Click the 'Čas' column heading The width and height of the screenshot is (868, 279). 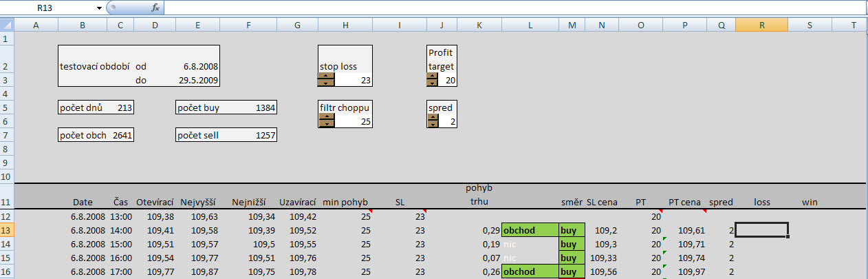pyautogui.click(x=120, y=203)
